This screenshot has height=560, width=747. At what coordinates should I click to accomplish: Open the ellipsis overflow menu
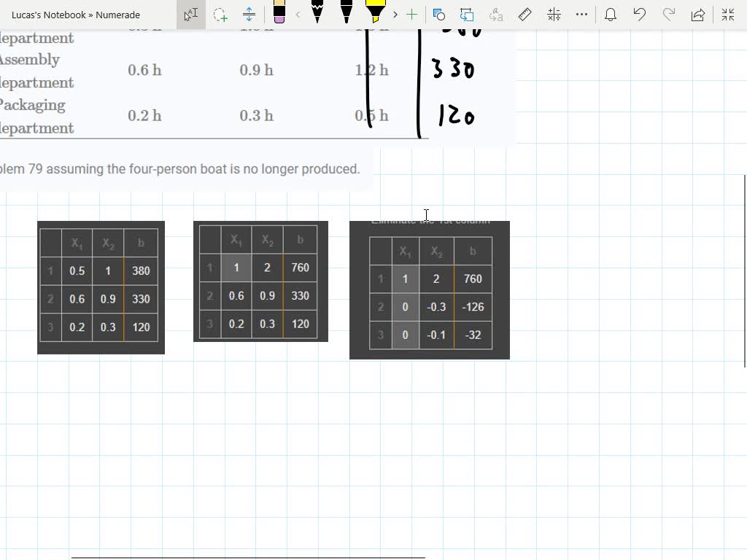tap(581, 14)
